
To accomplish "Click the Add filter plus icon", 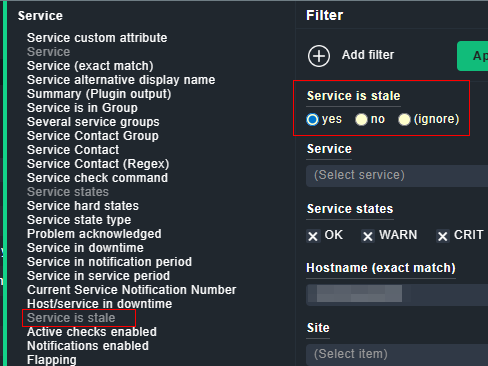I will 319,56.
